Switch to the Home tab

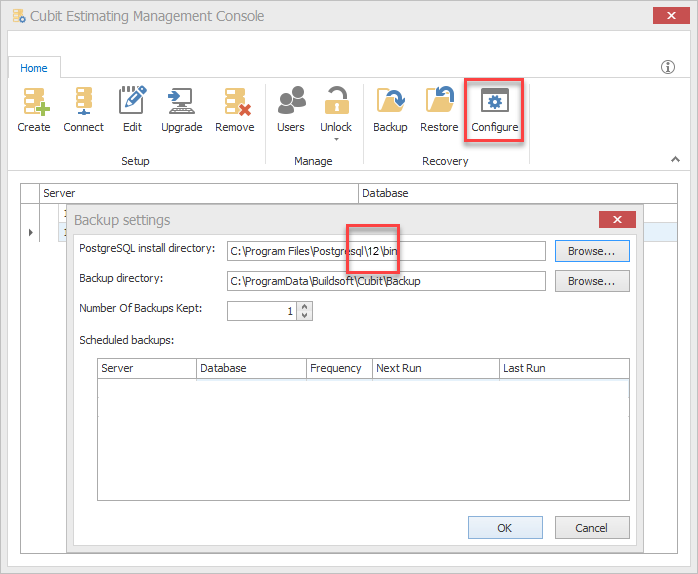(34, 68)
